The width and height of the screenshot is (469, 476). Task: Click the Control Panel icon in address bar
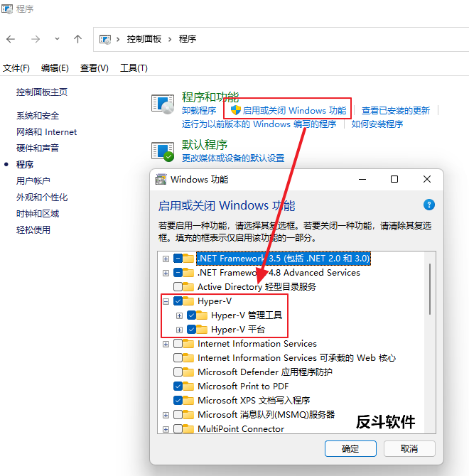click(105, 39)
